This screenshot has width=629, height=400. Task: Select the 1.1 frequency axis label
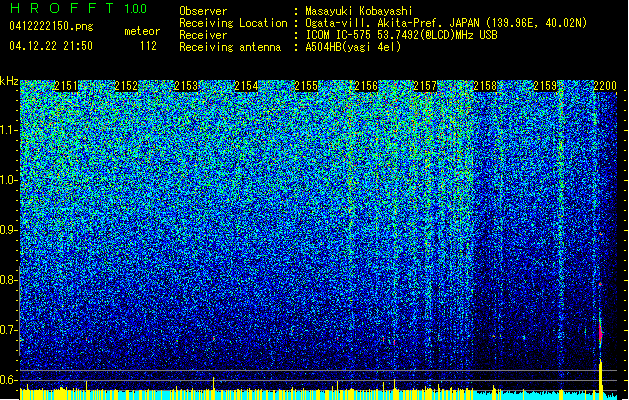(9, 130)
